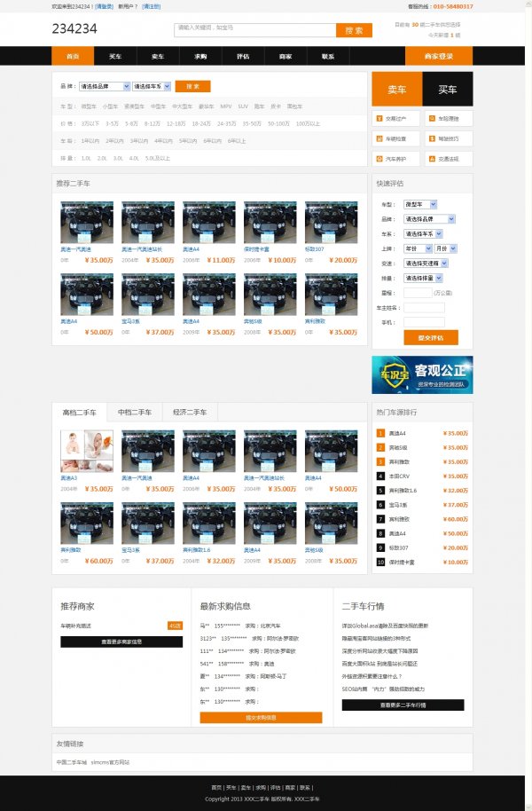Open the ¥32.00万 car thumbnail in tab list
The image size is (532, 811).
209,523
